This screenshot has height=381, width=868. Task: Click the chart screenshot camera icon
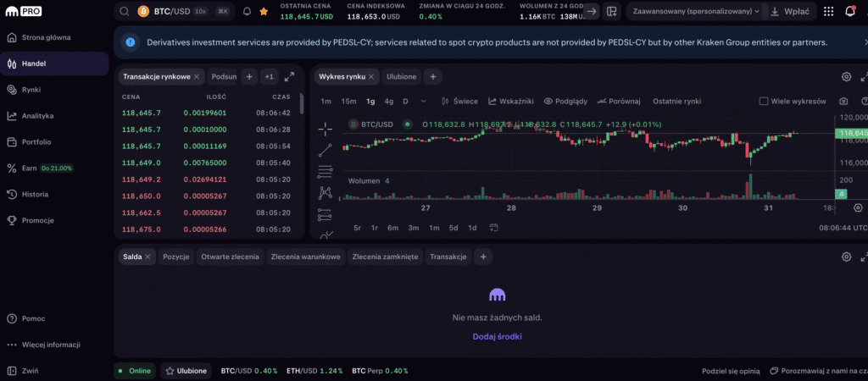click(843, 102)
